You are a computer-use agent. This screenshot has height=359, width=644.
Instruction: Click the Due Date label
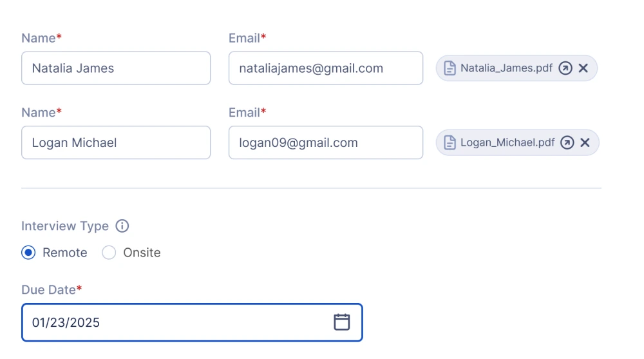[x=49, y=290]
